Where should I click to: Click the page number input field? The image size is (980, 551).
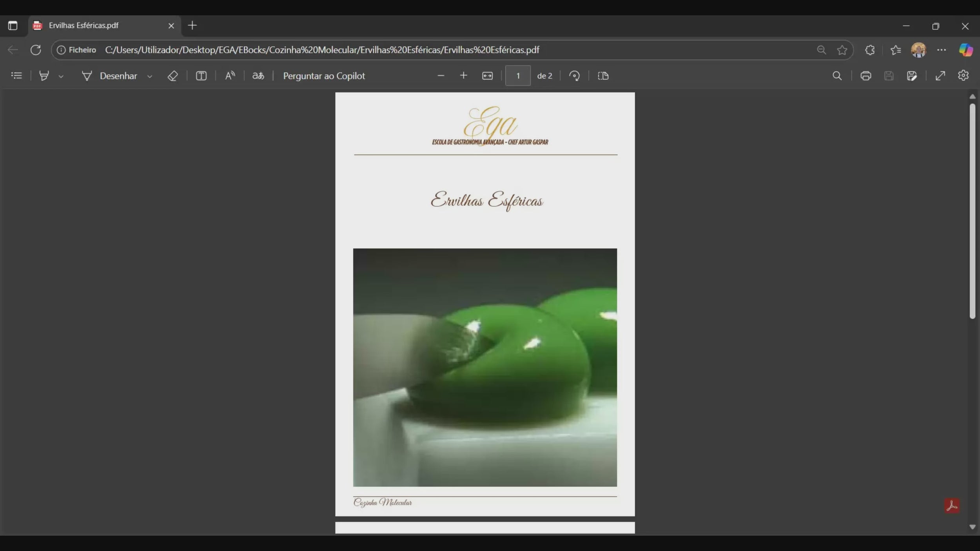pyautogui.click(x=518, y=76)
